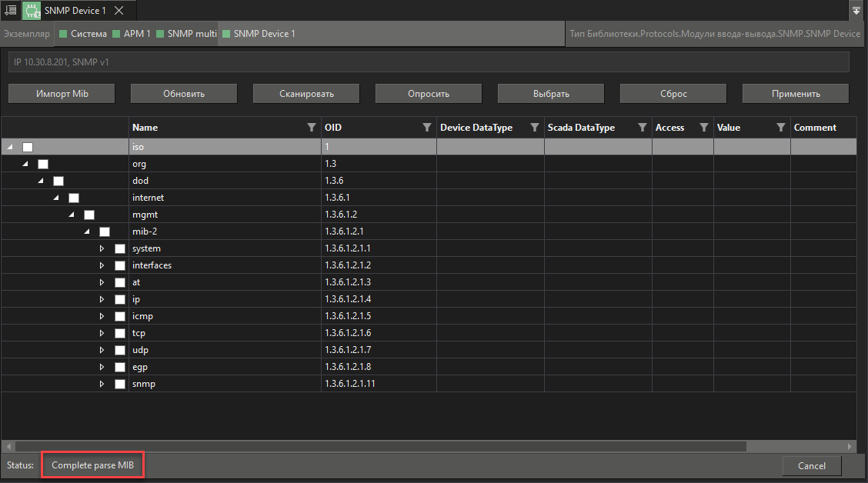Click the filter icon on Device DataType column

[535, 127]
